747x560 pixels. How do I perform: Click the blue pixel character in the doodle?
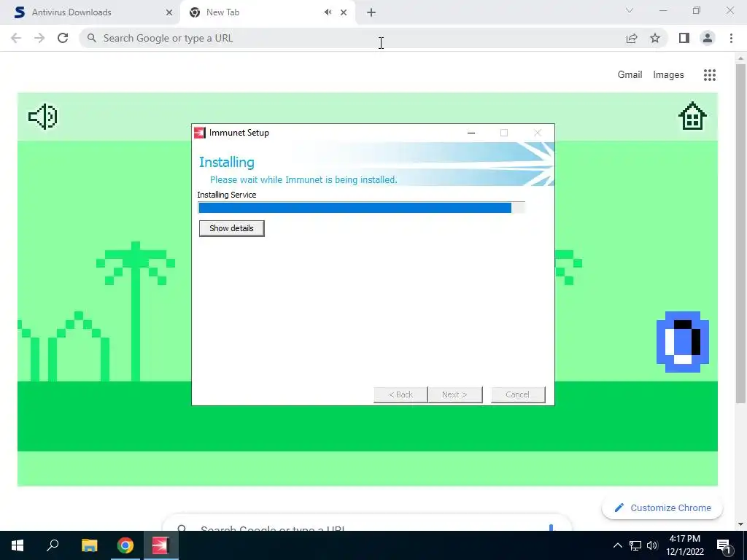pyautogui.click(x=683, y=342)
